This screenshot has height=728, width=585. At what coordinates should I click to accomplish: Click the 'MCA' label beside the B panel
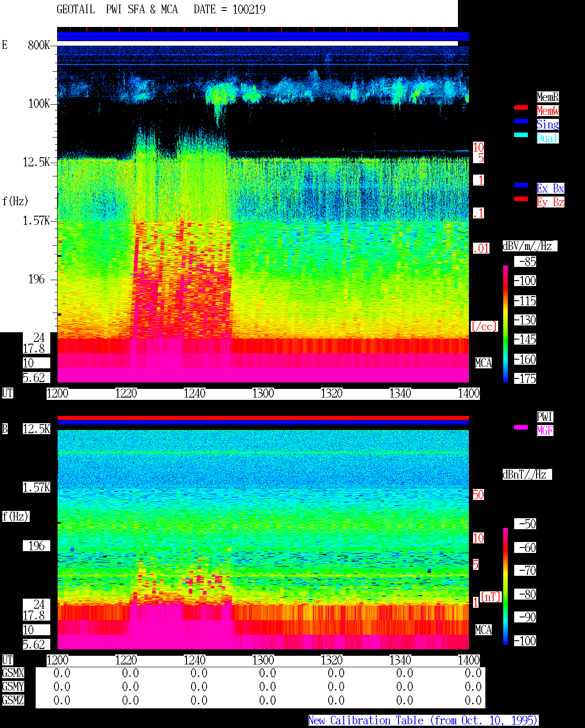484,630
